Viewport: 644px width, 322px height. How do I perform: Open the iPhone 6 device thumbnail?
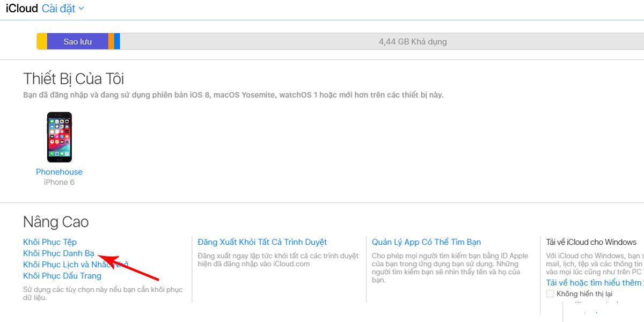(x=59, y=137)
